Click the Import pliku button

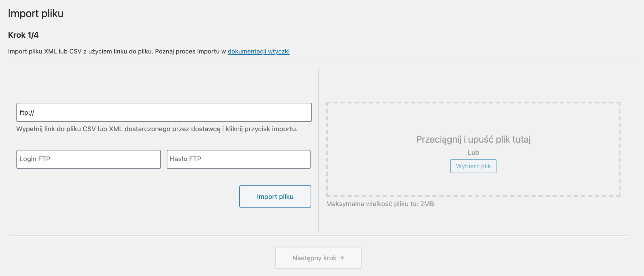coord(275,196)
